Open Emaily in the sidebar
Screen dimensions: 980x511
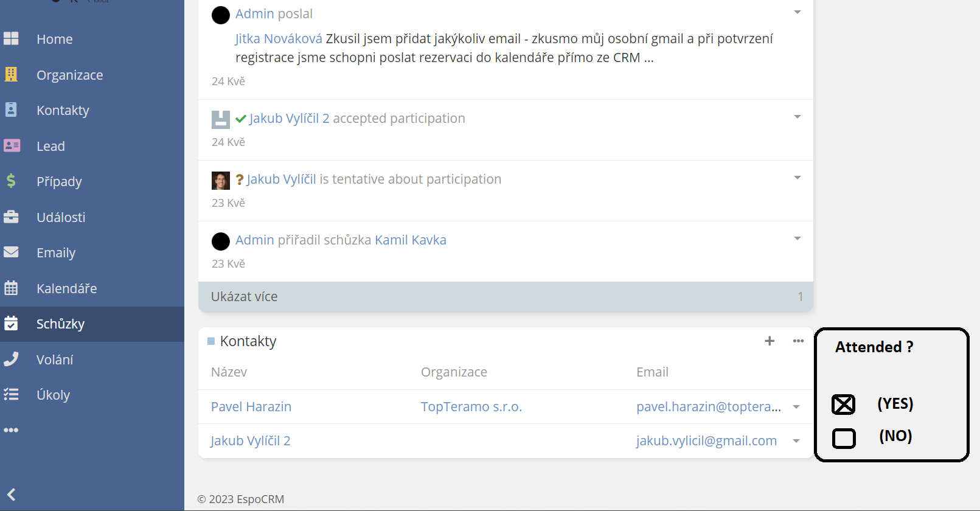click(x=56, y=252)
